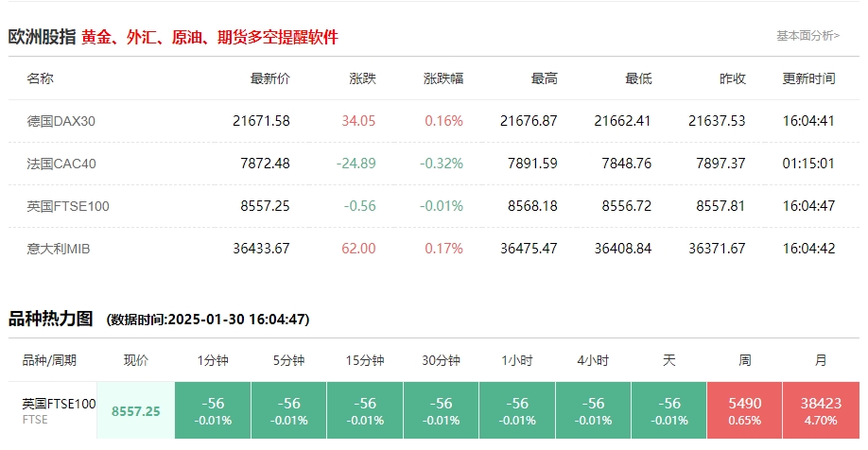Select the 更新时间 column header
This screenshot has width=868, height=450.
[808, 78]
